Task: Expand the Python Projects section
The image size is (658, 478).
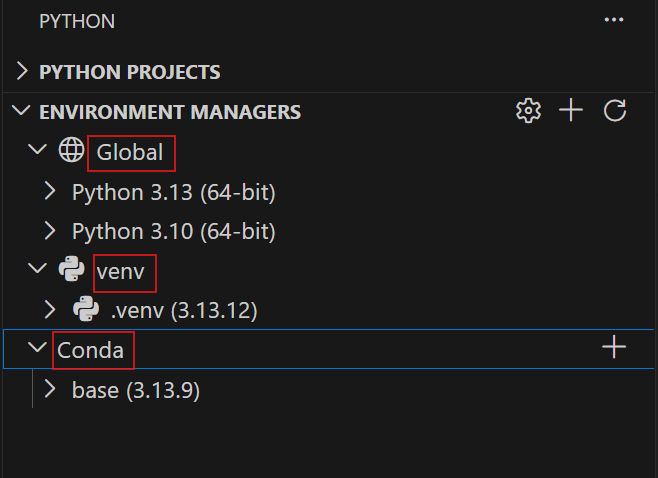Action: tap(22, 72)
